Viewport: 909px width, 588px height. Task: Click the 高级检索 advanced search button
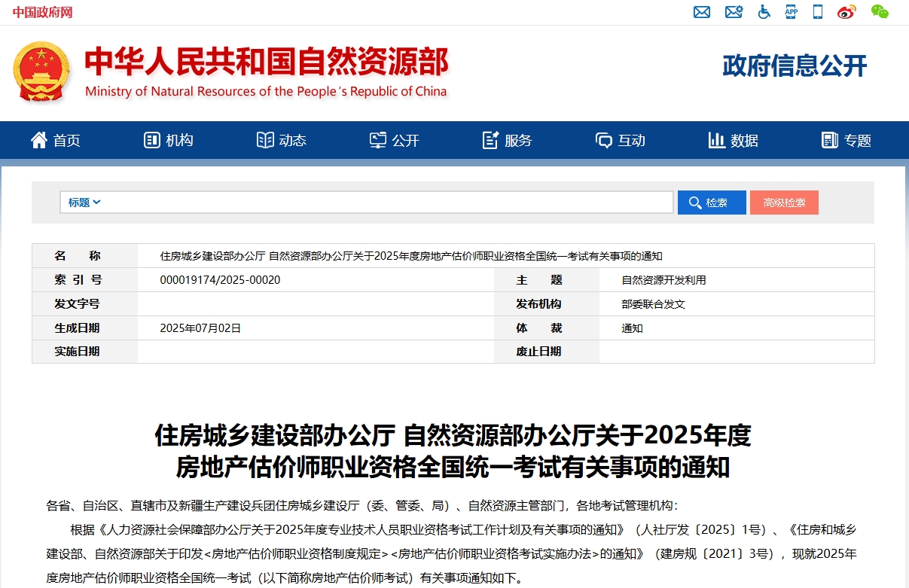pyautogui.click(x=784, y=203)
